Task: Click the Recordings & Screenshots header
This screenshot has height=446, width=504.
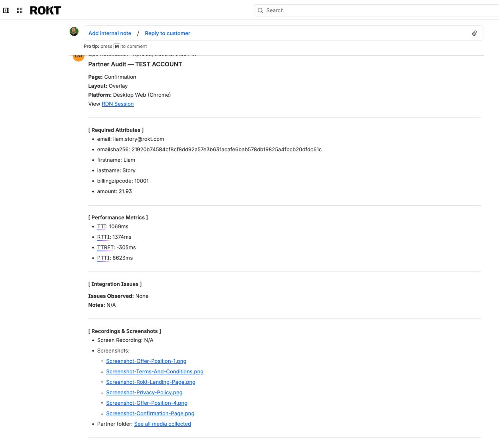Action: (125, 331)
